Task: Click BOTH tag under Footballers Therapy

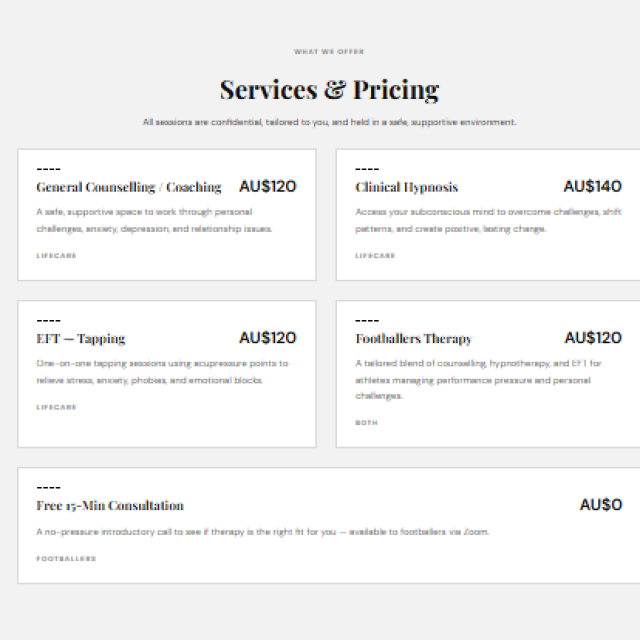Action: [366, 423]
